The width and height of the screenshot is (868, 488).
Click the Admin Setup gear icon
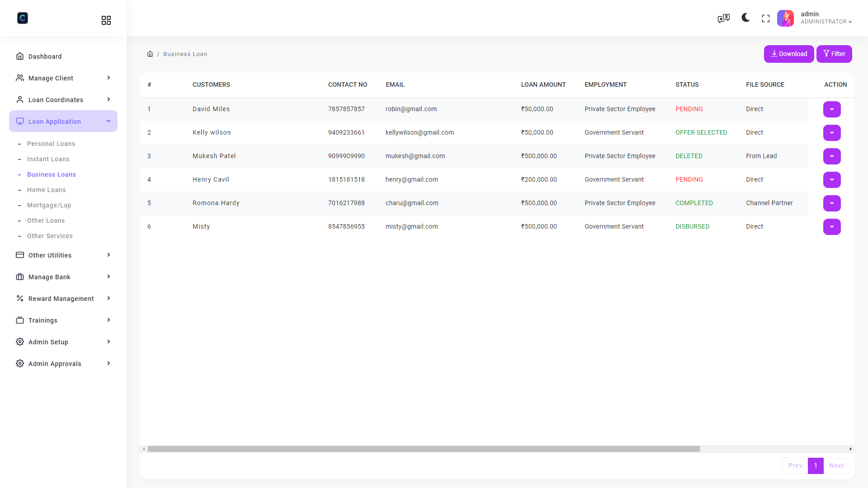click(20, 342)
